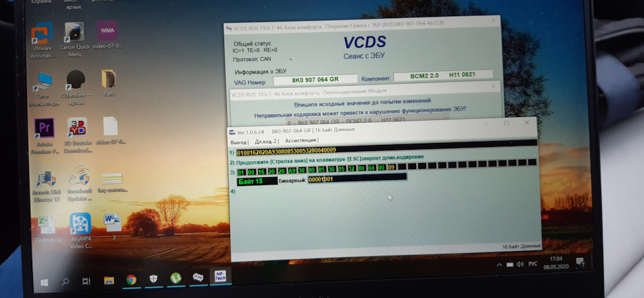The height and width of the screenshot is (298, 644).
Task: Switch to NE-Tech app on the taskbar
Action: (221, 276)
